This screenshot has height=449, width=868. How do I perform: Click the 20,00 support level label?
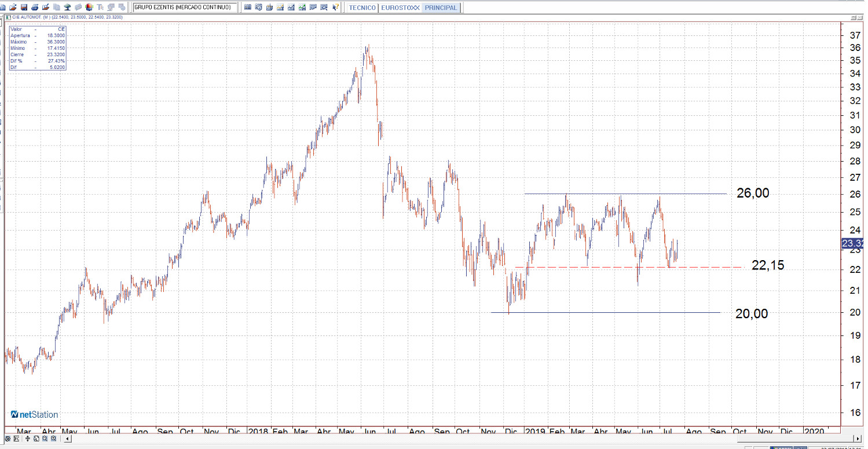click(x=752, y=313)
